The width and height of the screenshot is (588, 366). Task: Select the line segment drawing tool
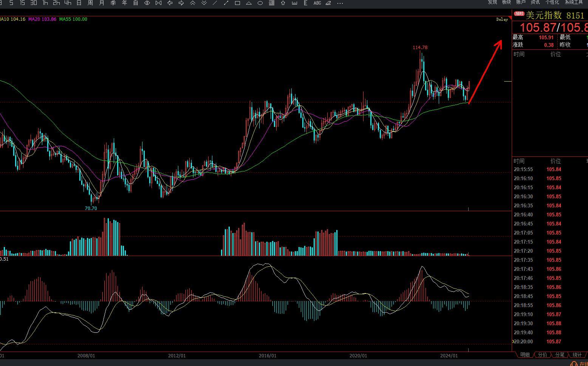point(226,3)
